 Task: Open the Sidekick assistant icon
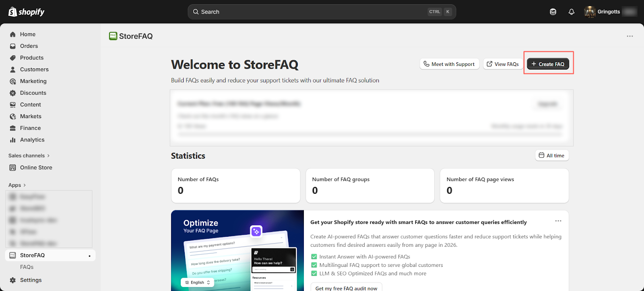pyautogui.click(x=553, y=12)
